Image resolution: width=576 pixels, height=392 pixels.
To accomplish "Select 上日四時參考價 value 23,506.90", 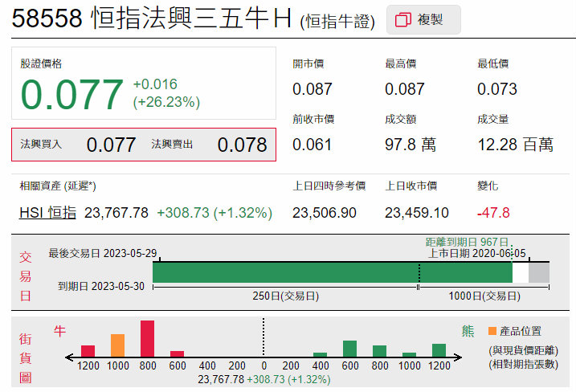I will pyautogui.click(x=325, y=212).
